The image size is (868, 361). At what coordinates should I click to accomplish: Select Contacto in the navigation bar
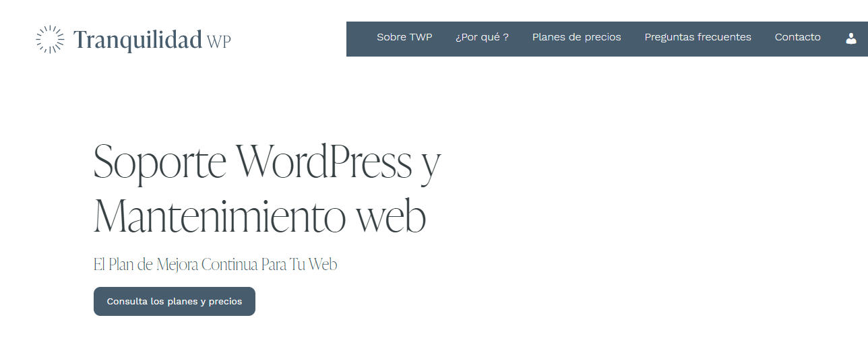[x=797, y=37]
